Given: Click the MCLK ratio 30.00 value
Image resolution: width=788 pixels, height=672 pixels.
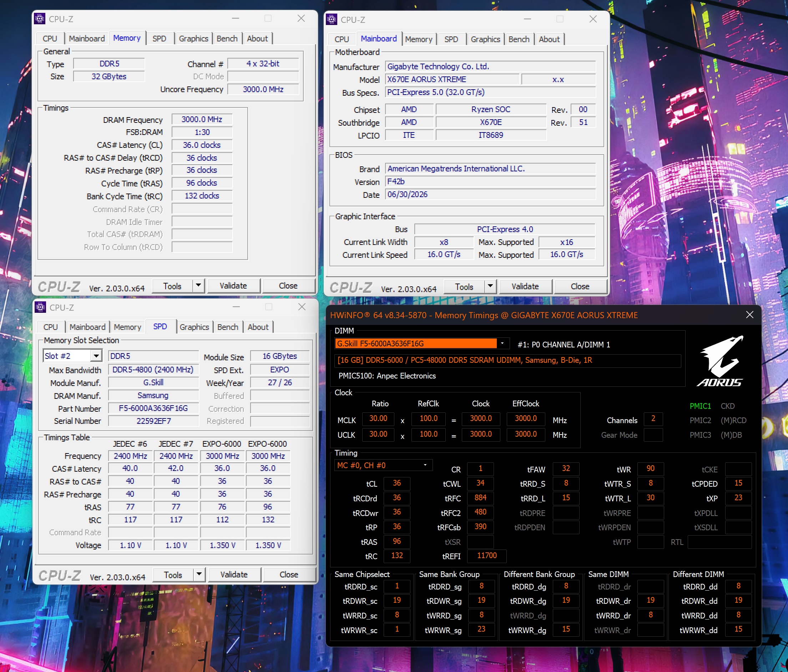Looking at the screenshot, I should 378,418.
